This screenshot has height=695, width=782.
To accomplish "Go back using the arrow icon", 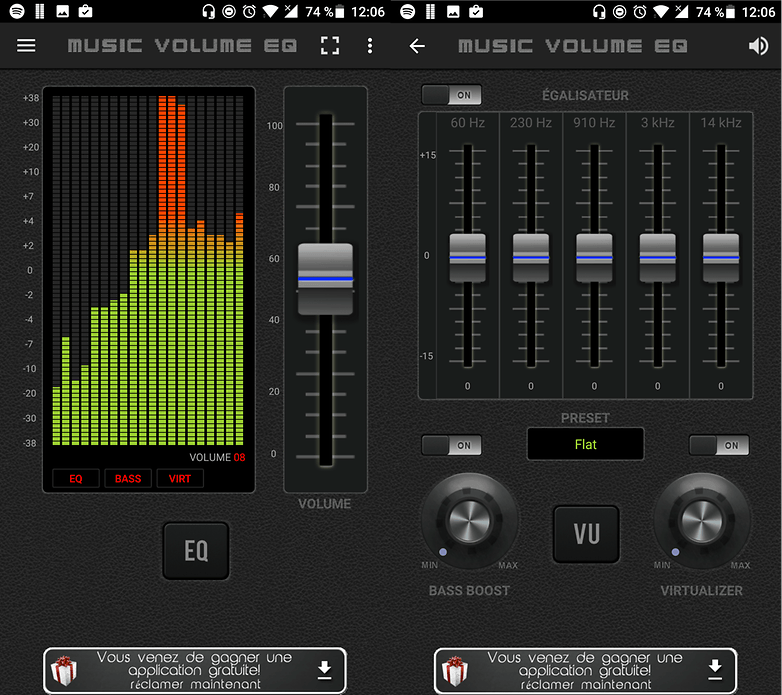I will [x=417, y=46].
